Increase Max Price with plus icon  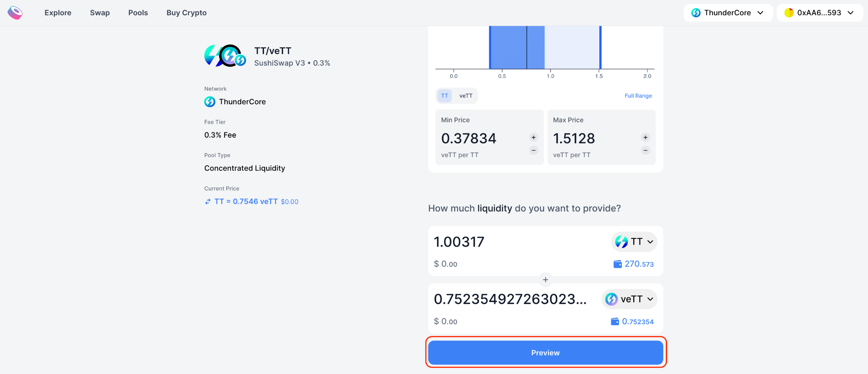(x=645, y=137)
